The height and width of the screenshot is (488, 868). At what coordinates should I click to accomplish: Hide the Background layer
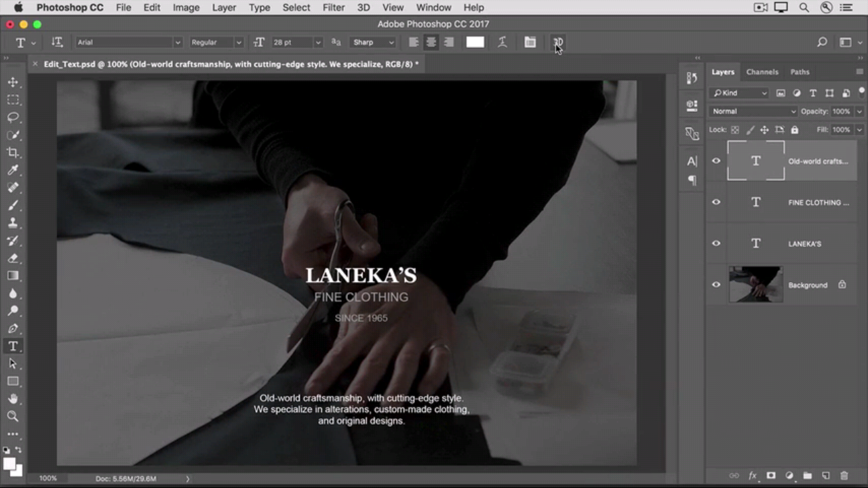(716, 285)
